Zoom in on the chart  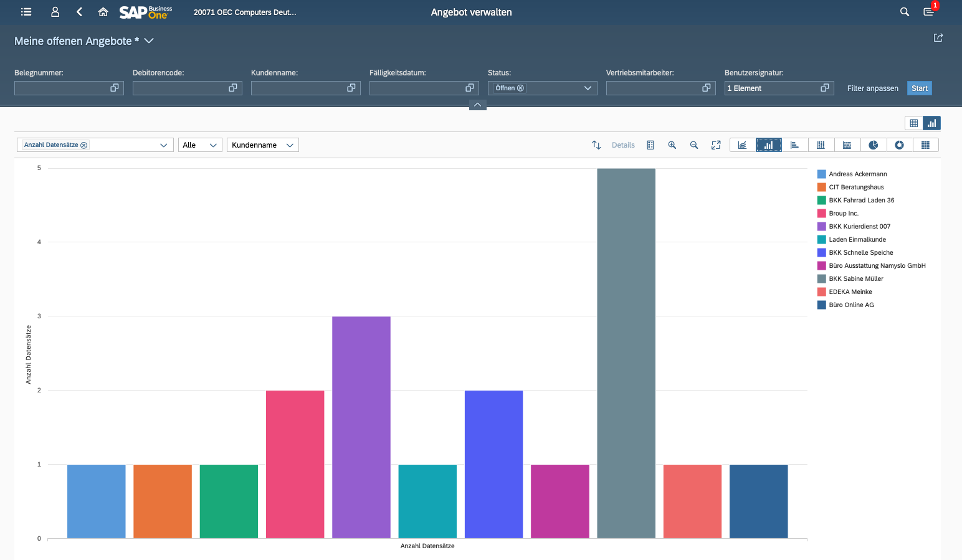tap(672, 145)
